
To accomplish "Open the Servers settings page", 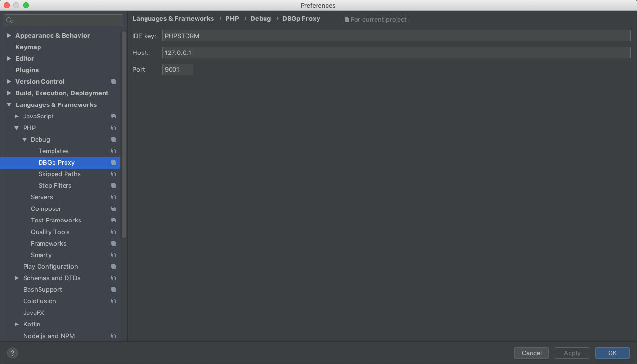I will coord(42,197).
